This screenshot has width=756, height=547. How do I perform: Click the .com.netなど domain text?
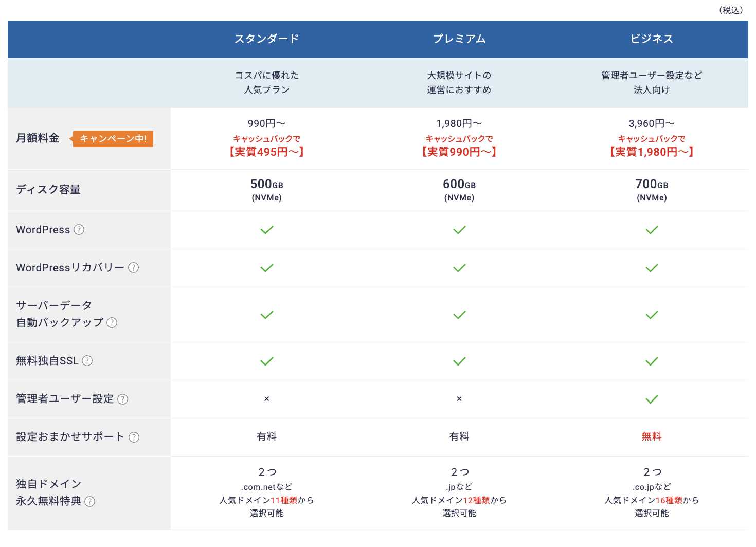coord(266,487)
